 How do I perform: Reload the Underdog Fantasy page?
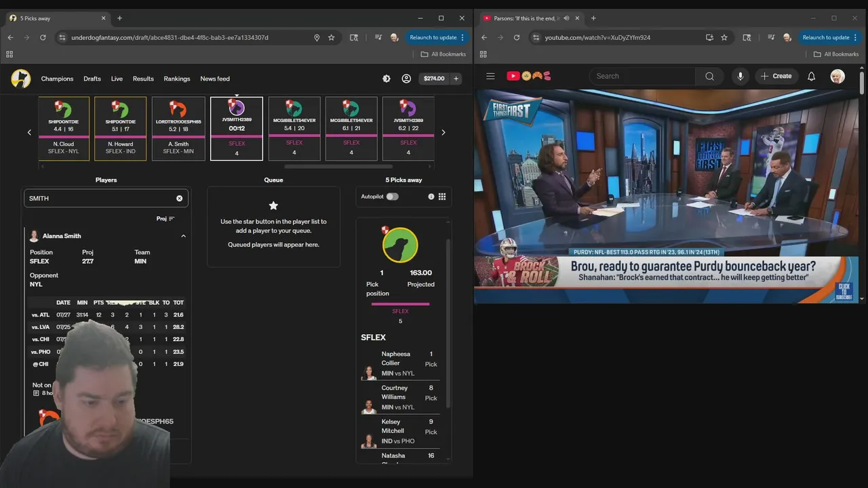(43, 37)
